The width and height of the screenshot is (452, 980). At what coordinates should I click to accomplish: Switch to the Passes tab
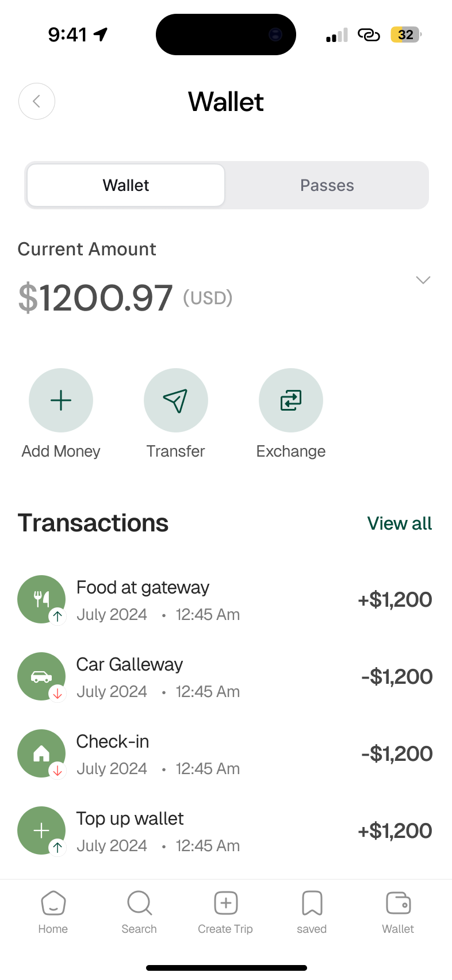[x=327, y=185]
